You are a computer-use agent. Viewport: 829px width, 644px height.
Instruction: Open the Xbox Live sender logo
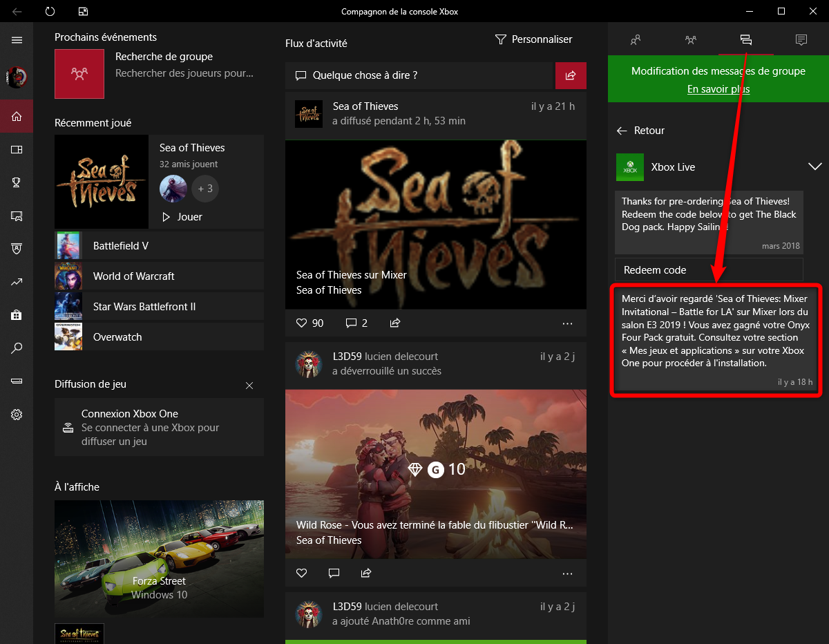point(630,167)
